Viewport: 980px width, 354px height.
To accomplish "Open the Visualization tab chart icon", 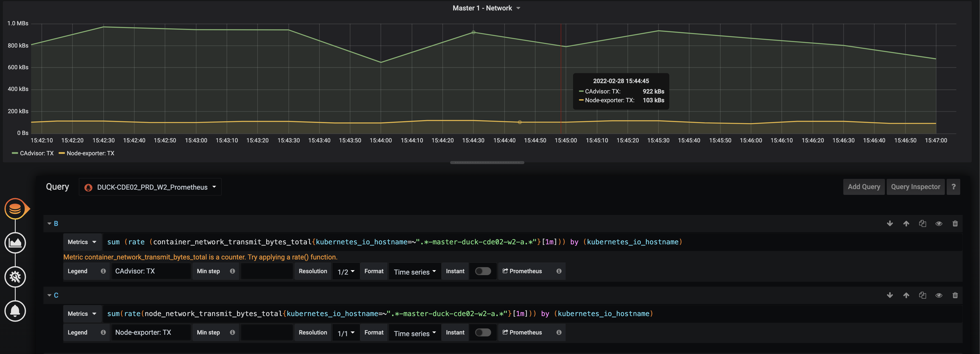I will click(x=15, y=243).
